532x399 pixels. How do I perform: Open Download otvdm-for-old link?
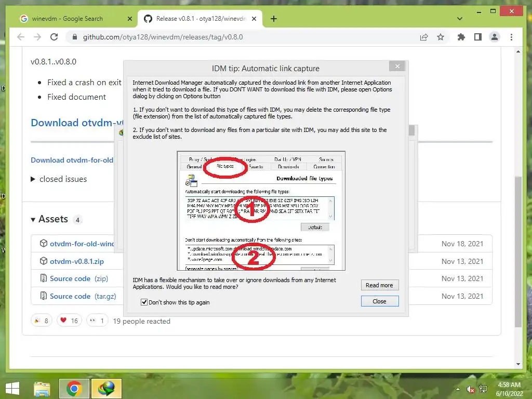(x=72, y=160)
